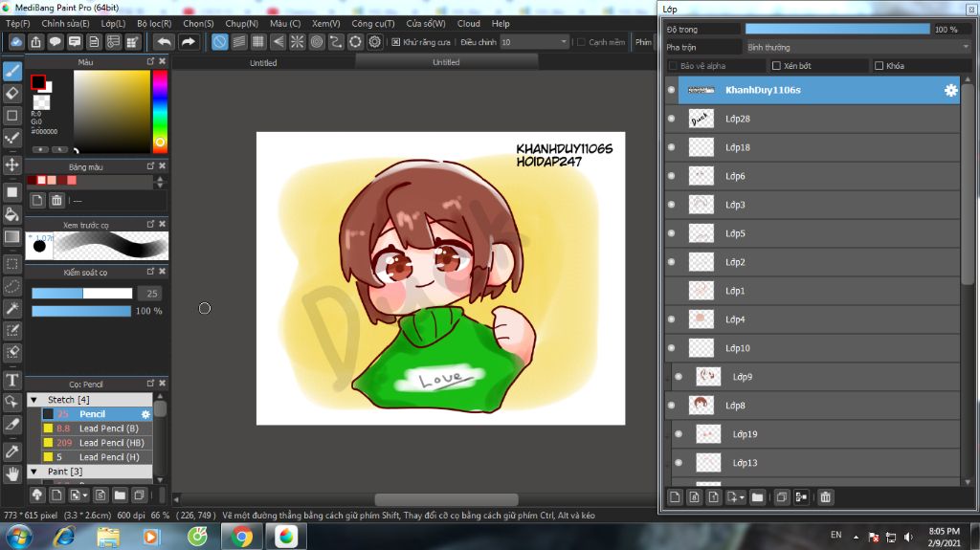Viewport: 980px width, 550px height.
Task: Open add layer dropdown arrow
Action: [742, 497]
